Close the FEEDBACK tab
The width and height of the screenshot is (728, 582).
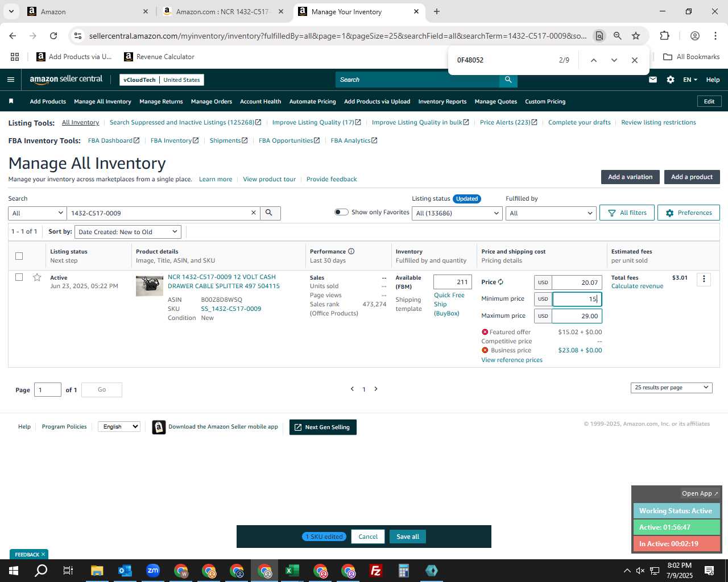click(x=43, y=554)
